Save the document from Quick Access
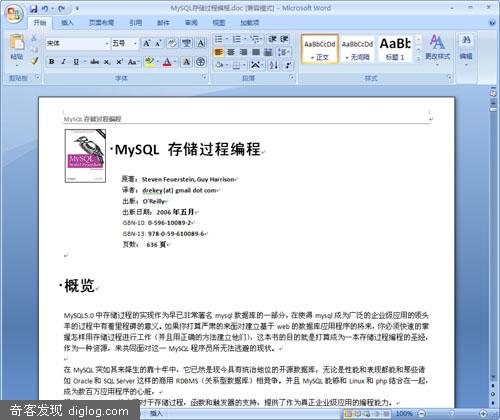Viewport: 500px width, 420px height. pos(34,9)
